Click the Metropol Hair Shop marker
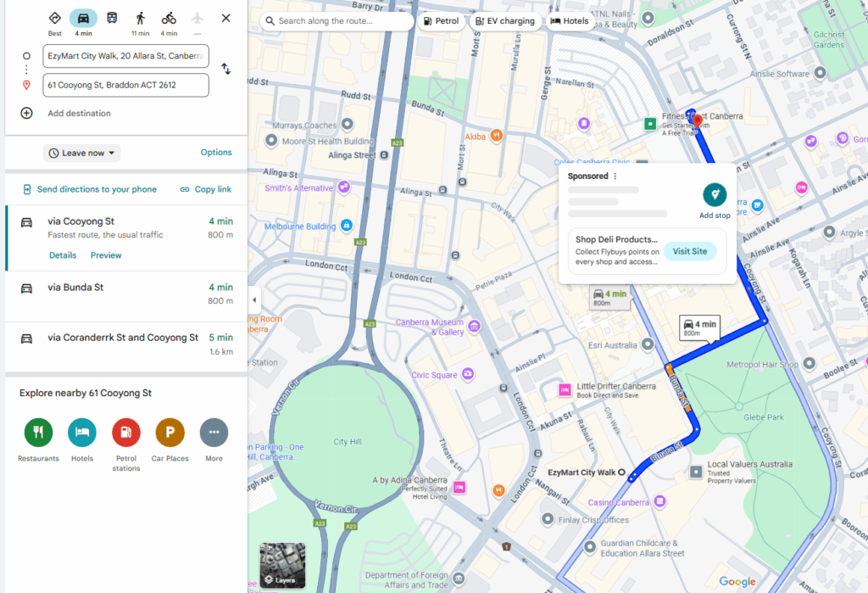 [x=809, y=364]
